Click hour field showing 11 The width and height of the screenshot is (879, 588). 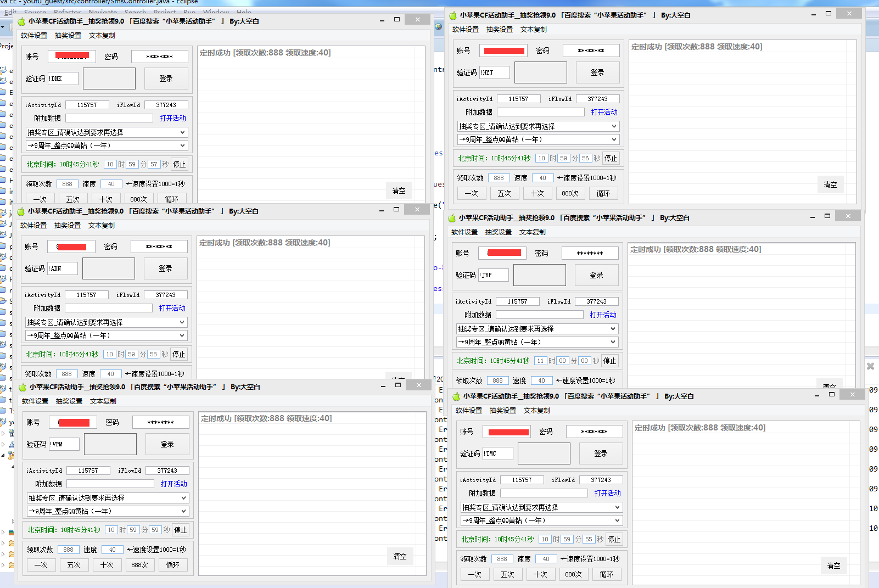click(541, 361)
